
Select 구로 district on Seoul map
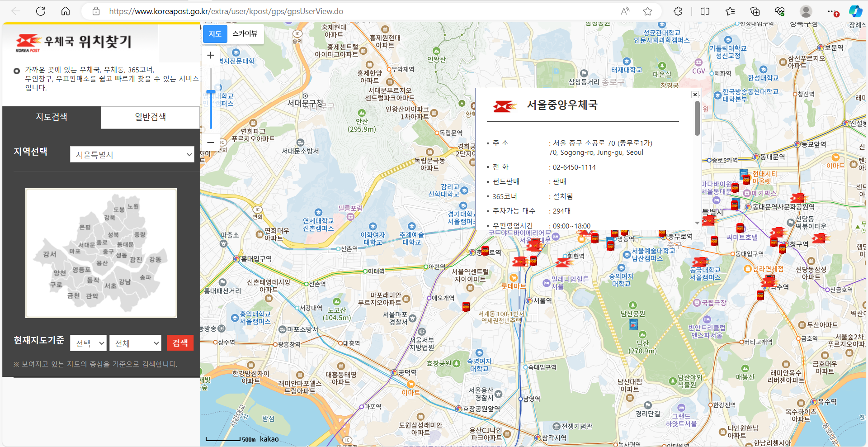(x=56, y=285)
